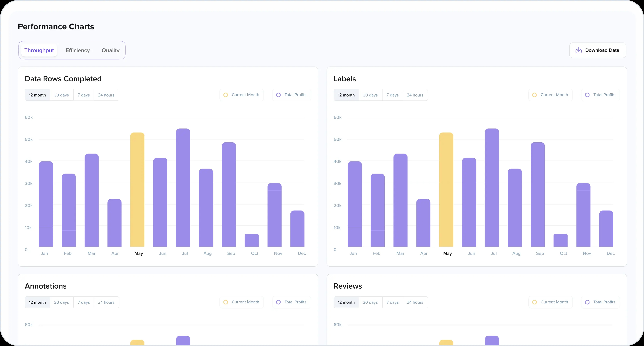644x346 pixels.
Task: Click the Nov bar in Labels chart
Action: [x=583, y=215]
